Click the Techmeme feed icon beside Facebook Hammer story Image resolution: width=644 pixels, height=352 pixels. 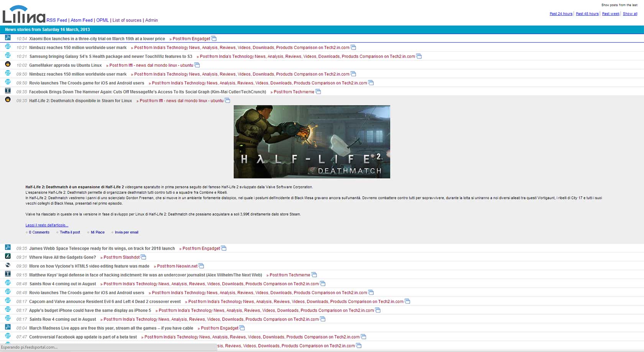(8, 90)
